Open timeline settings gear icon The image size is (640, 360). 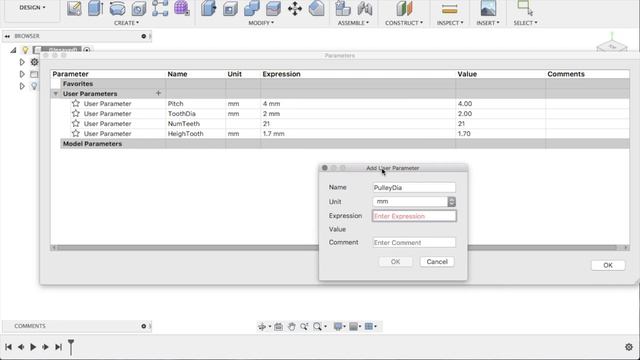629,347
